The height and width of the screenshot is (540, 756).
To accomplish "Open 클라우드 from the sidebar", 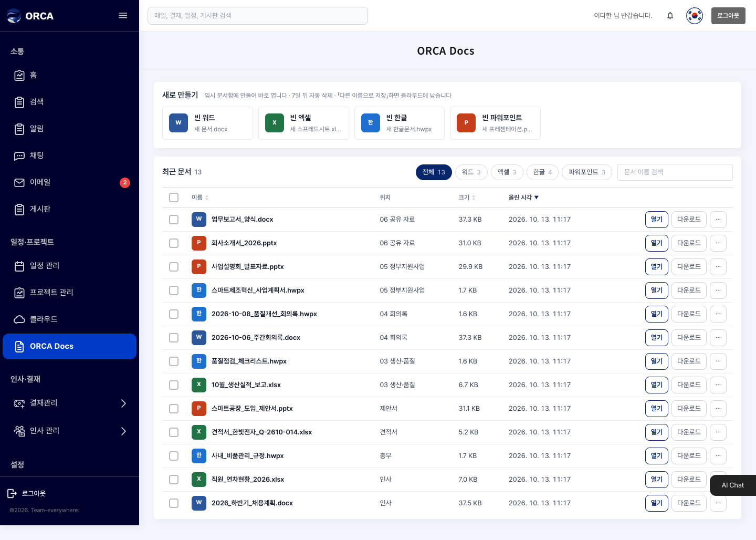I will 69,319.
